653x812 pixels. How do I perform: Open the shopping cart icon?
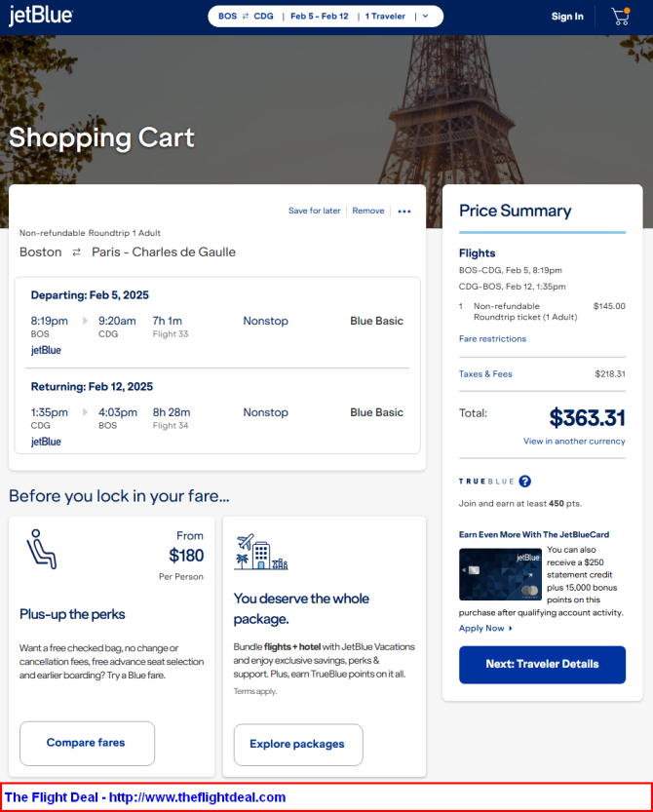pyautogui.click(x=621, y=17)
